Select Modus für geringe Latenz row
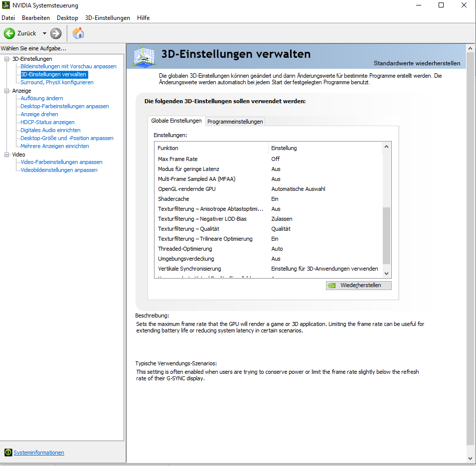Image resolution: width=476 pixels, height=466 pixels. [268, 169]
